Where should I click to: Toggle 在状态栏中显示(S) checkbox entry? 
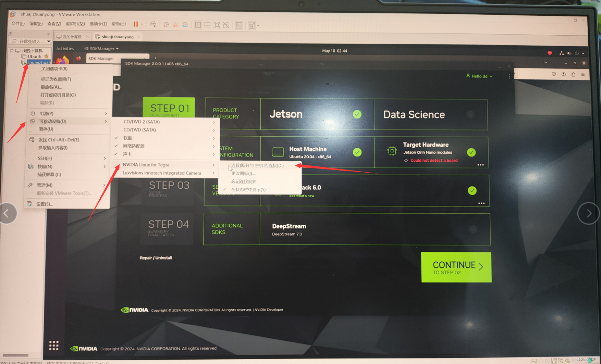[x=248, y=190]
